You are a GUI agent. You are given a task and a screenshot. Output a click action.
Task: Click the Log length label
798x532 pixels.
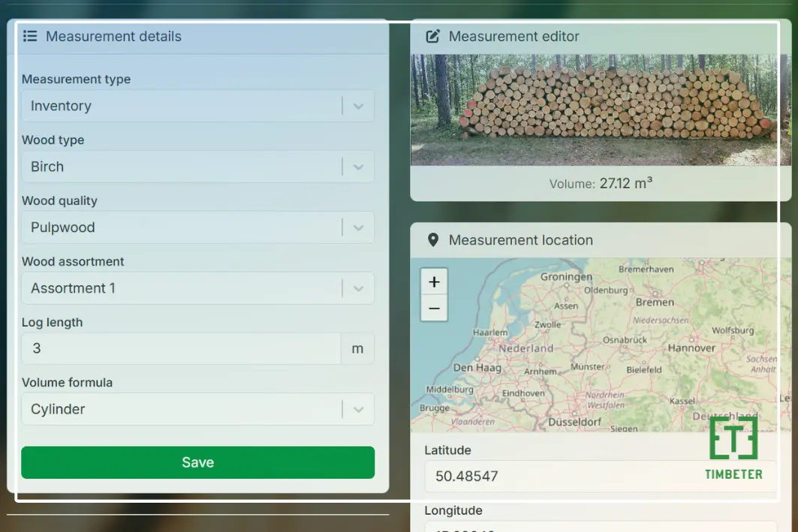point(52,323)
